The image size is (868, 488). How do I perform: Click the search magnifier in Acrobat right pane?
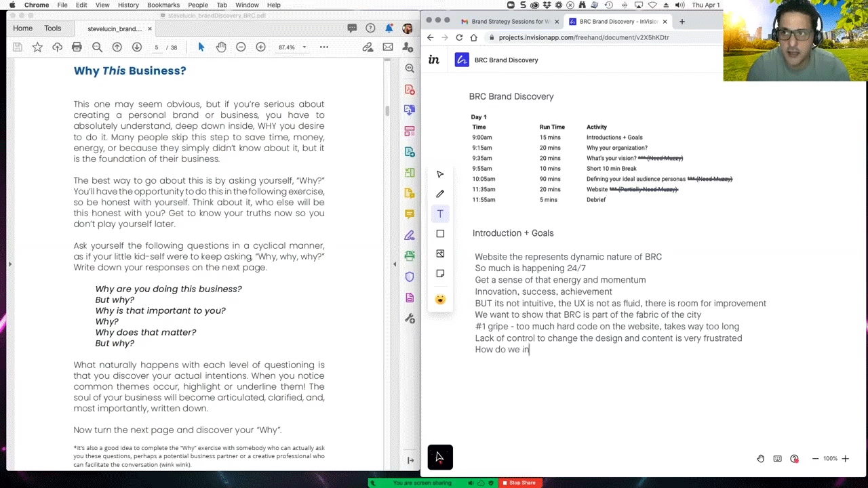[410, 68]
